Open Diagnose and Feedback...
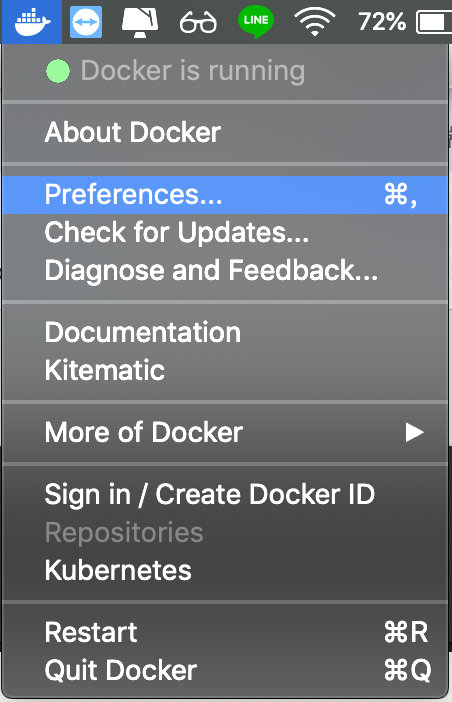452x702 pixels. pos(225,270)
